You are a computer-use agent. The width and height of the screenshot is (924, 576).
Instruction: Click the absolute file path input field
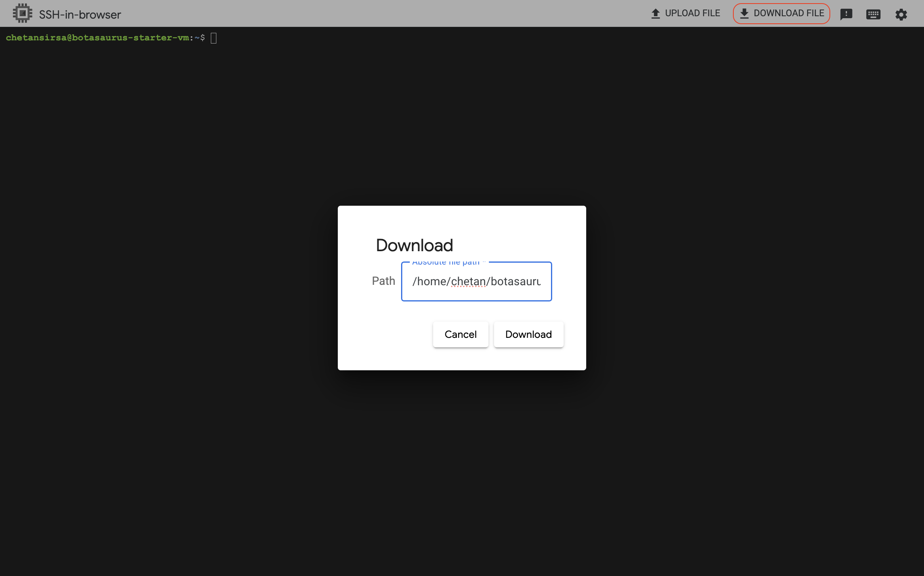pyautogui.click(x=476, y=281)
